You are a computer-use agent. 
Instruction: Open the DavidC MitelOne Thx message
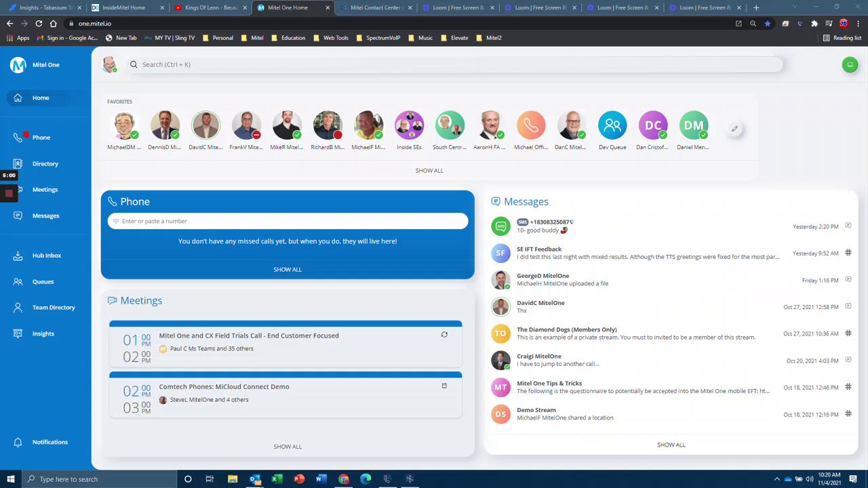(x=671, y=307)
